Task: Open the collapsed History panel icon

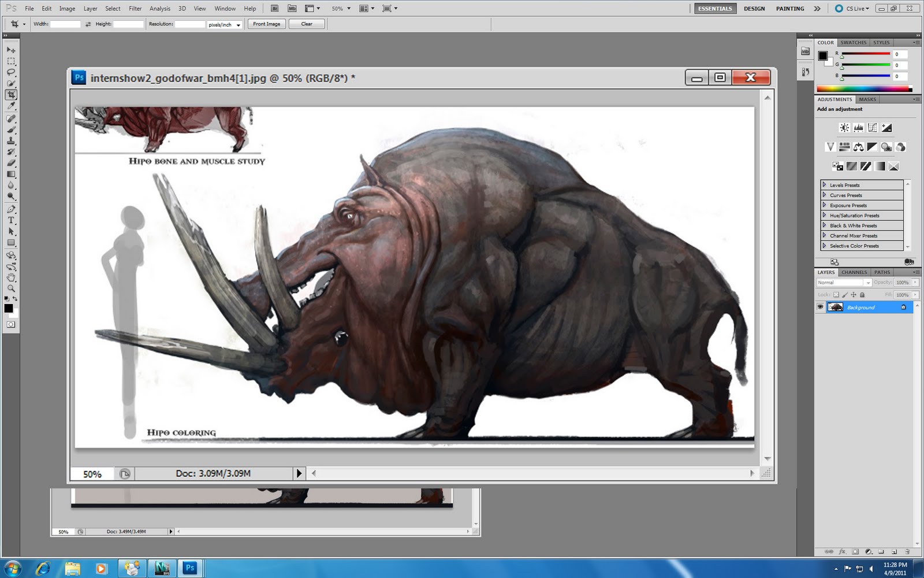Action: point(806,72)
